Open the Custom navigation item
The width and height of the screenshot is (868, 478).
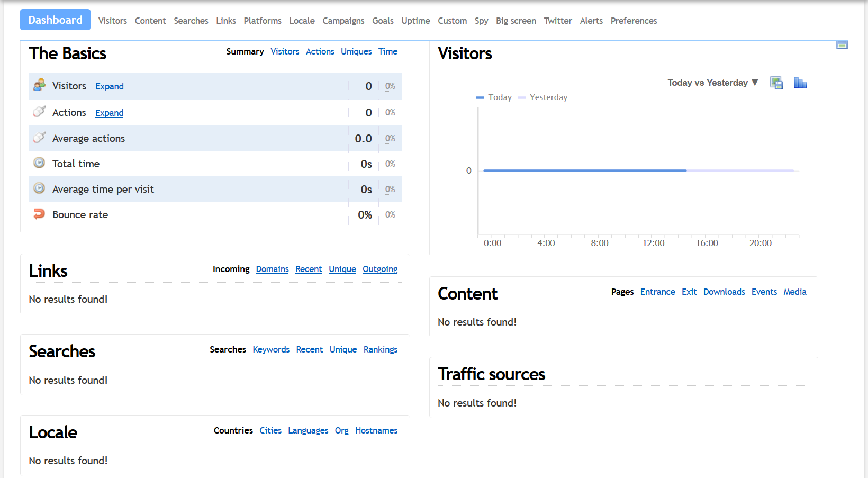point(453,21)
